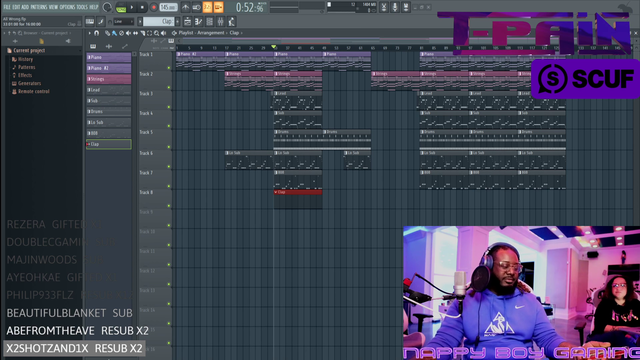
Task: Open the Line snap dropdown
Action: (x=124, y=22)
